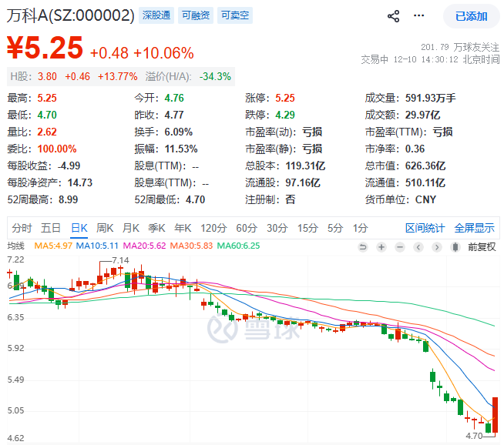Pan chart right with the right arrow icon

click(435, 246)
